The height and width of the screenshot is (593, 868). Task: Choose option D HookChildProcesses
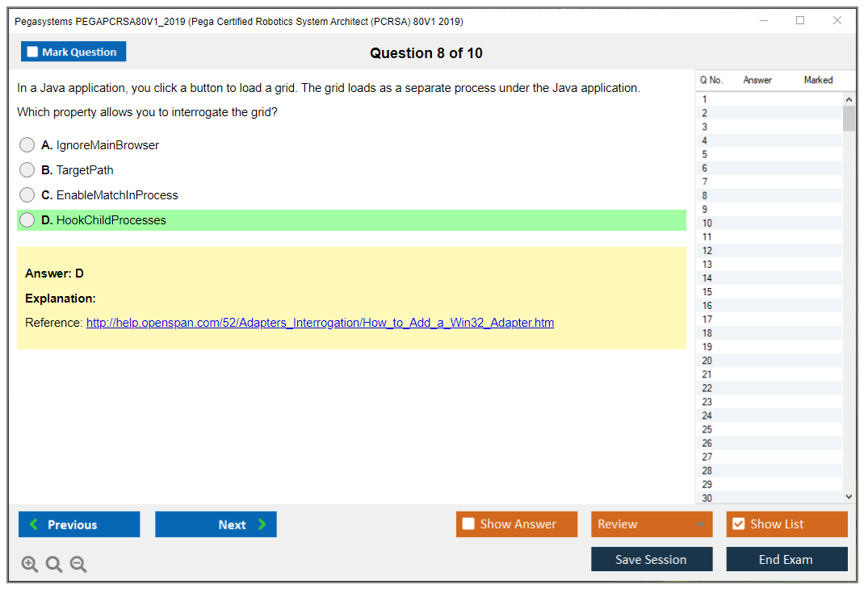[27, 220]
